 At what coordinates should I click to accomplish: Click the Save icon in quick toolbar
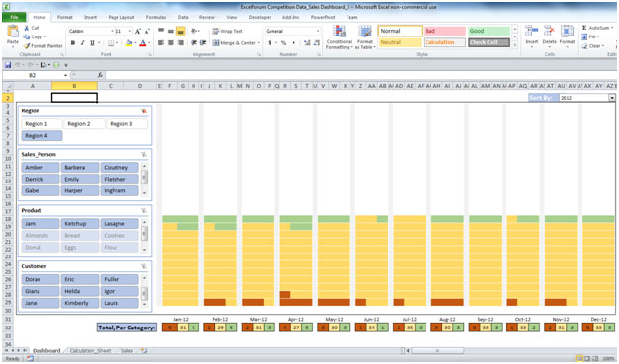click(8, 65)
